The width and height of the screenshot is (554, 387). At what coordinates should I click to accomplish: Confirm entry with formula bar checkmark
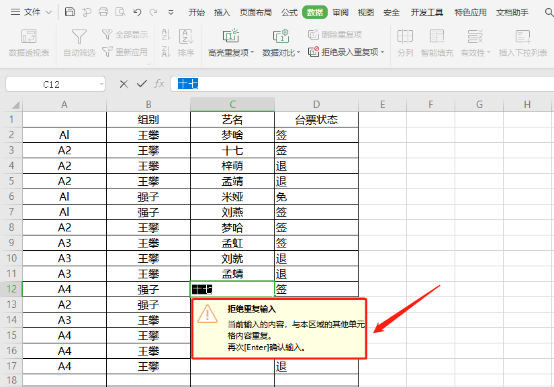point(142,84)
